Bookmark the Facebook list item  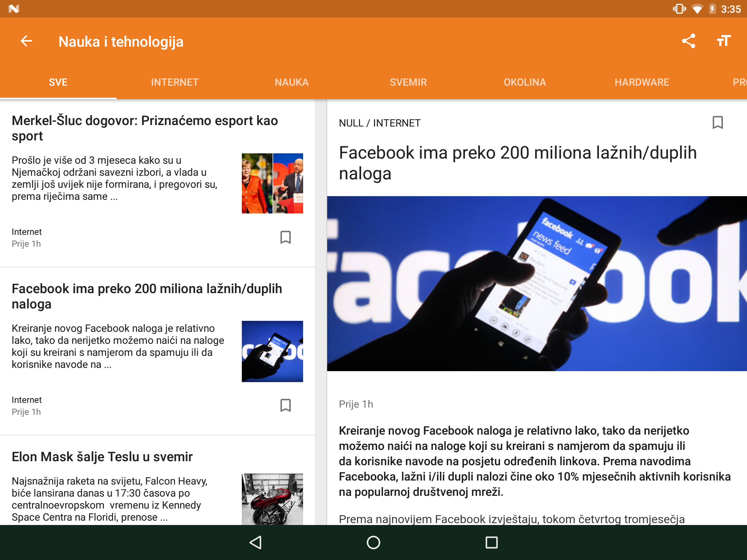click(285, 405)
